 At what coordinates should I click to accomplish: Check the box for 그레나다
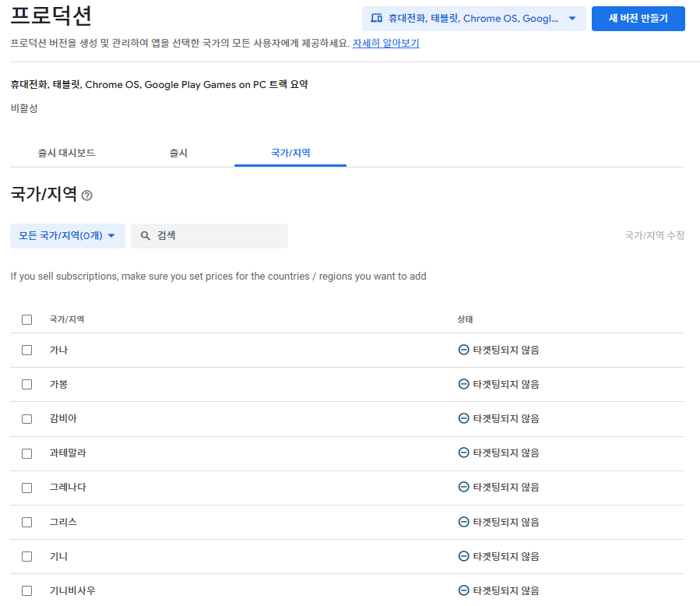point(26,488)
